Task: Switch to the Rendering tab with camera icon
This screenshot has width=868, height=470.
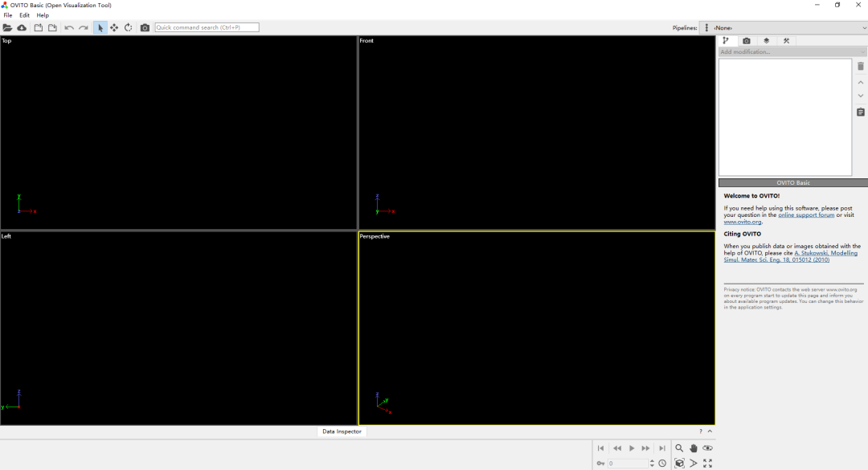Action: point(746,40)
